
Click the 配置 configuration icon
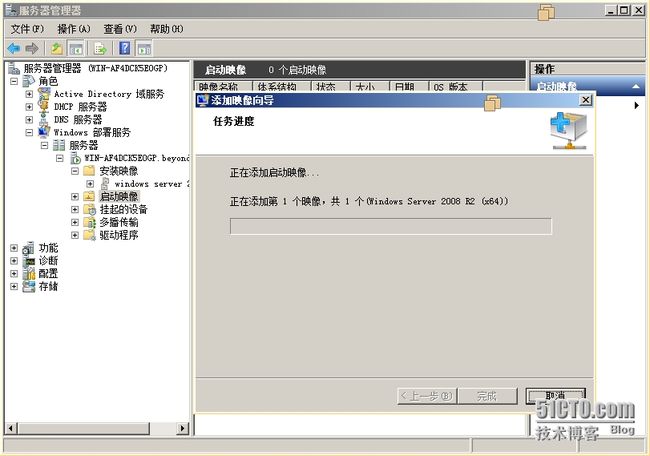click(29, 274)
